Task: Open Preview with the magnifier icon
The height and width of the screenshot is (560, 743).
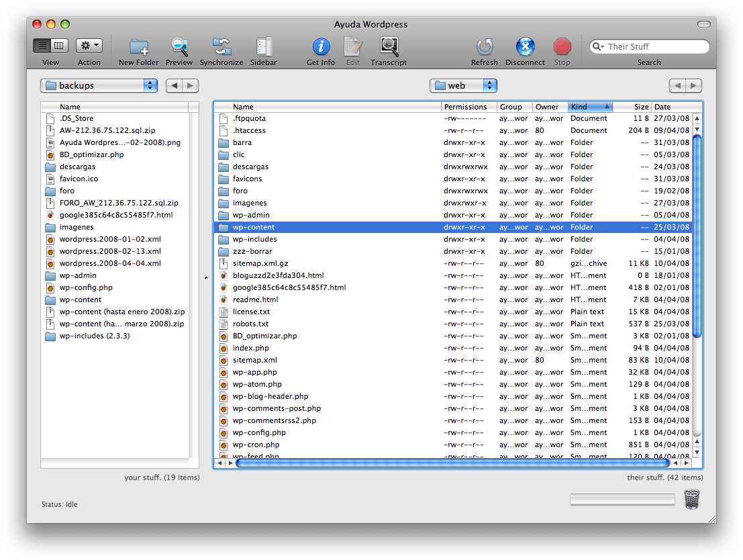Action: pyautogui.click(x=179, y=46)
